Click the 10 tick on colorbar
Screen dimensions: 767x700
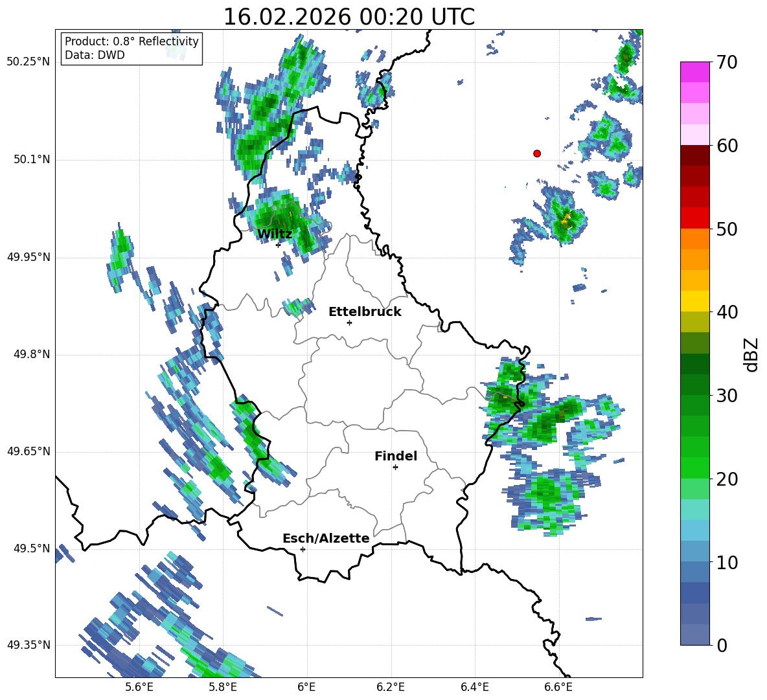pyautogui.click(x=727, y=562)
